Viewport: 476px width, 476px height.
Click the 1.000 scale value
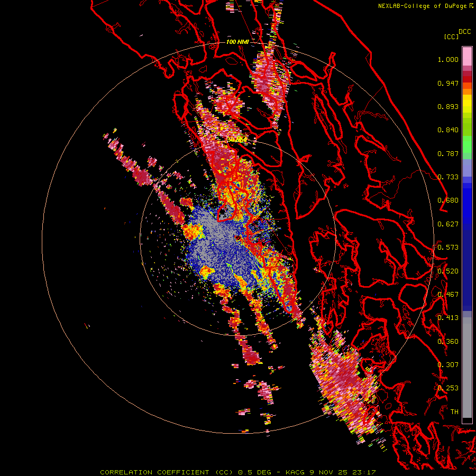point(448,59)
